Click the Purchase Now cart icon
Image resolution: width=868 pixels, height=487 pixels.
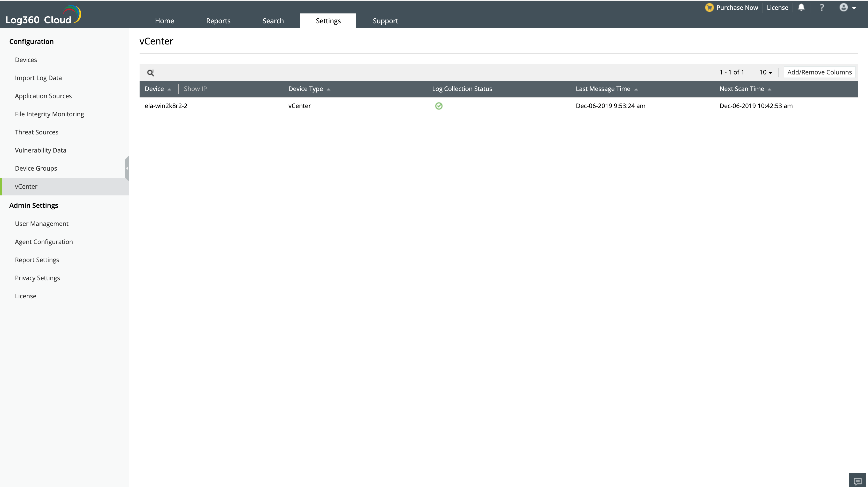pyautogui.click(x=709, y=7)
